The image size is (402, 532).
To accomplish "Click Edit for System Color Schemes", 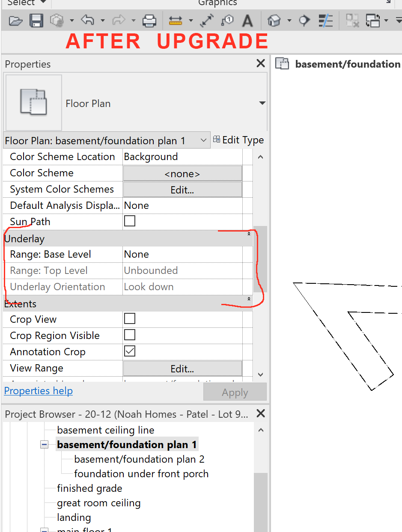I will point(182,190).
